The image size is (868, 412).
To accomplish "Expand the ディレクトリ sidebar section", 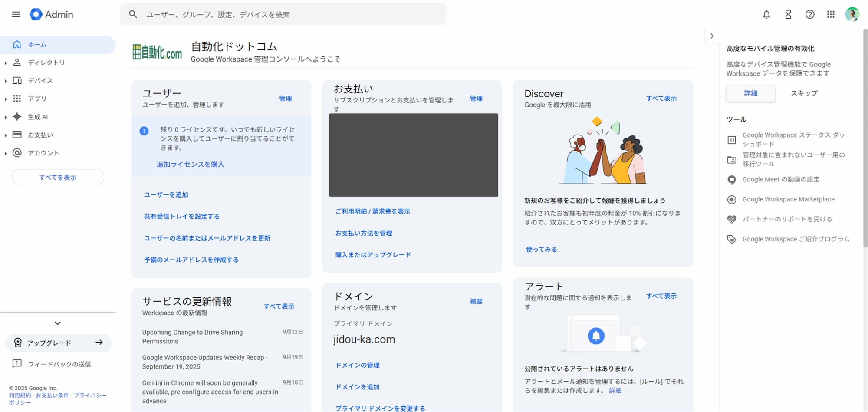I will (6, 63).
